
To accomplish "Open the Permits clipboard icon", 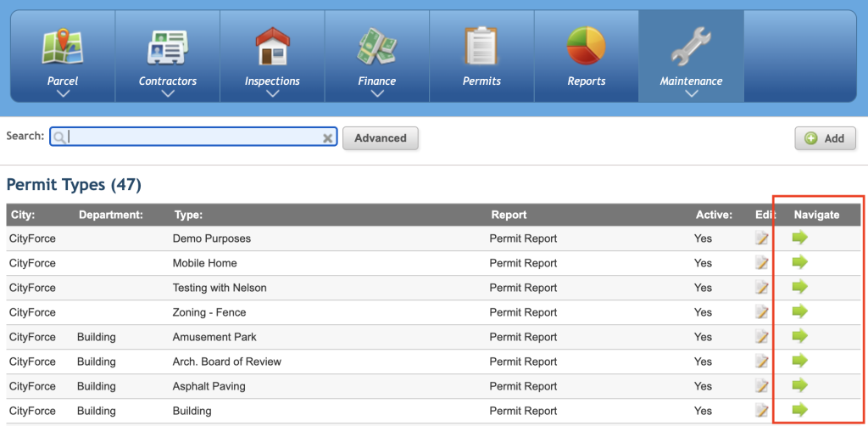I will click(481, 46).
